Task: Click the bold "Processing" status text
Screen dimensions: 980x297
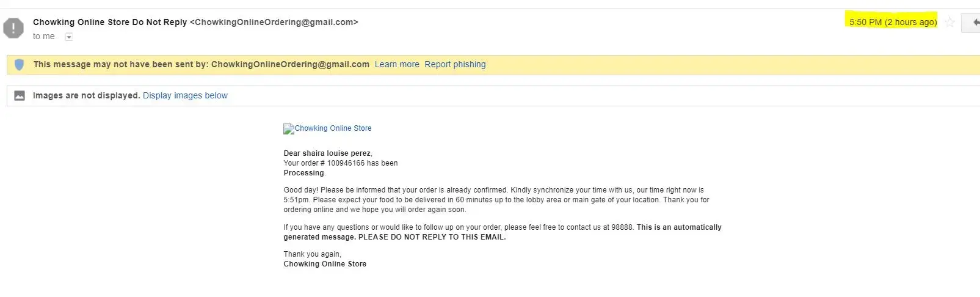Action: click(x=303, y=173)
